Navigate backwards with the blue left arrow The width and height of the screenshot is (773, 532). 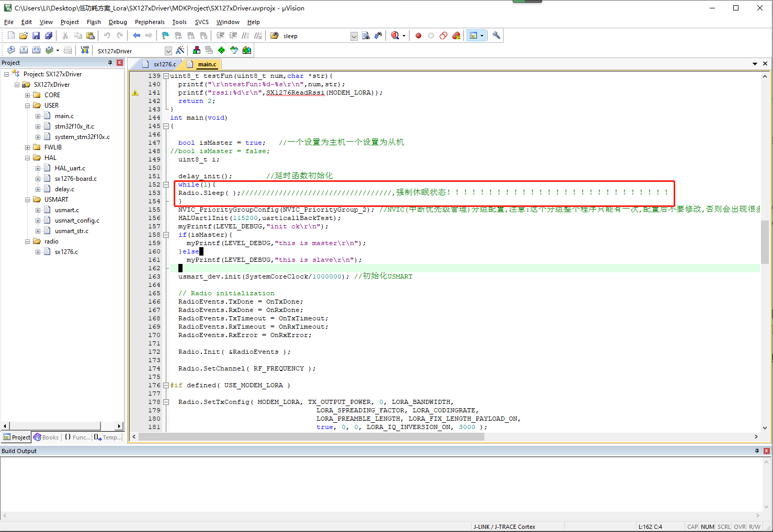point(137,36)
